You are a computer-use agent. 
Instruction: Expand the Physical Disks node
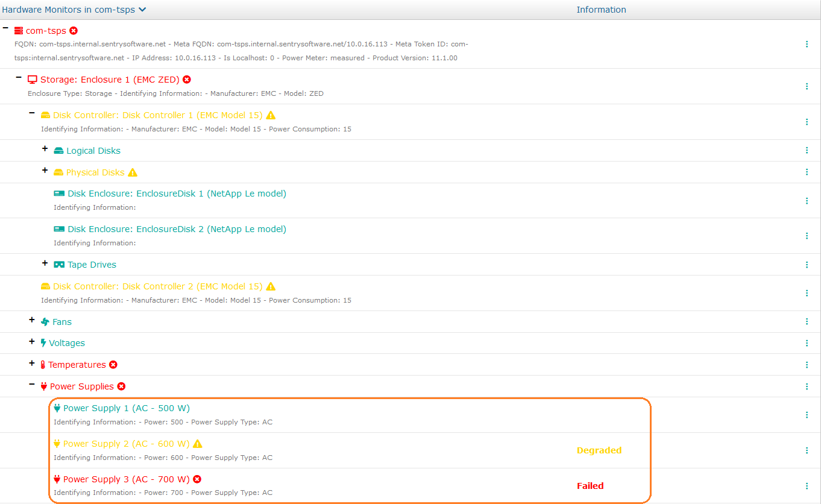[x=45, y=170]
